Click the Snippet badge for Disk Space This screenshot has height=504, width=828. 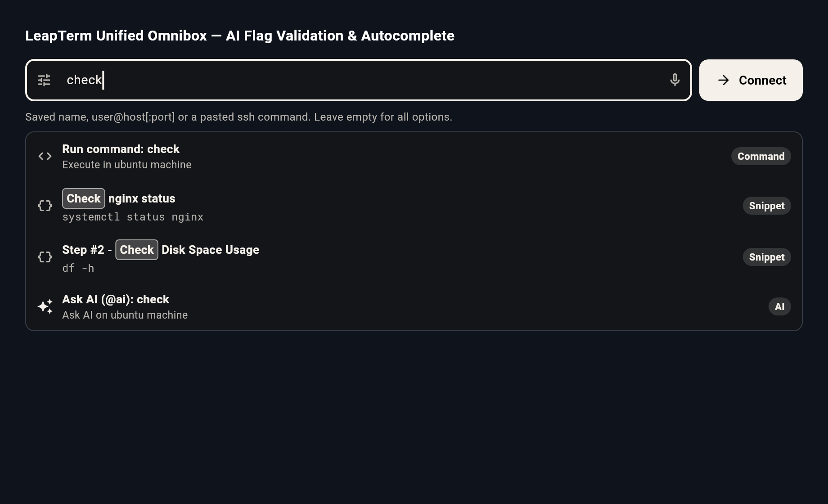pos(767,257)
